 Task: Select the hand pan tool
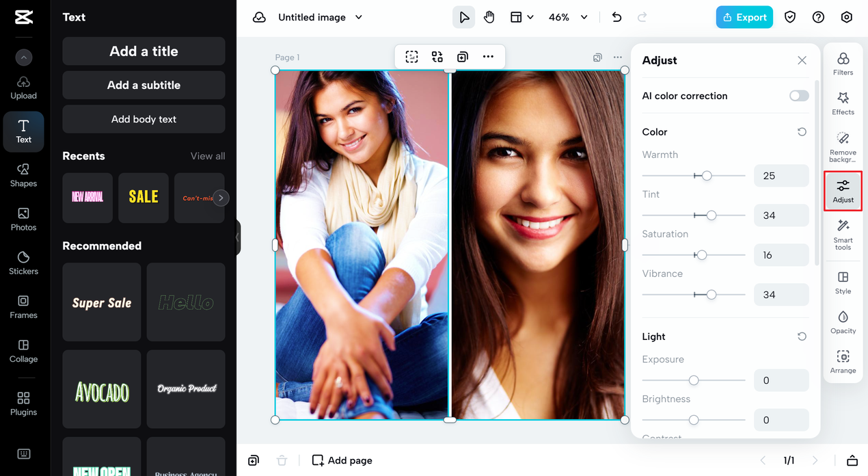point(489,17)
